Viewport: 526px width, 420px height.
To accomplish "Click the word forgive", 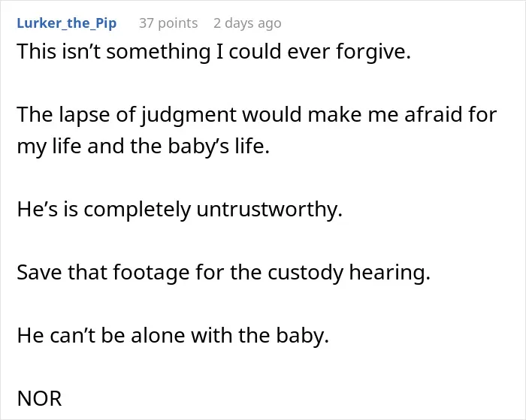I will [373, 52].
